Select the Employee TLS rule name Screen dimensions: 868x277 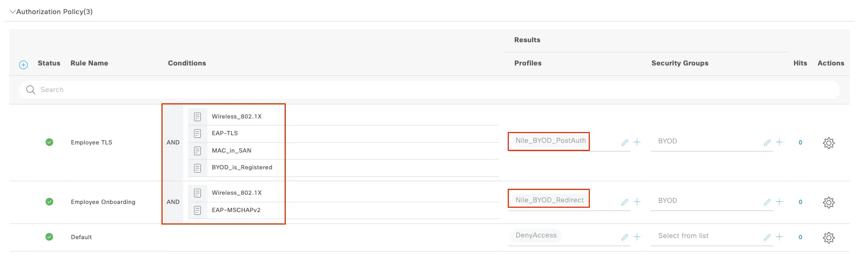click(91, 143)
